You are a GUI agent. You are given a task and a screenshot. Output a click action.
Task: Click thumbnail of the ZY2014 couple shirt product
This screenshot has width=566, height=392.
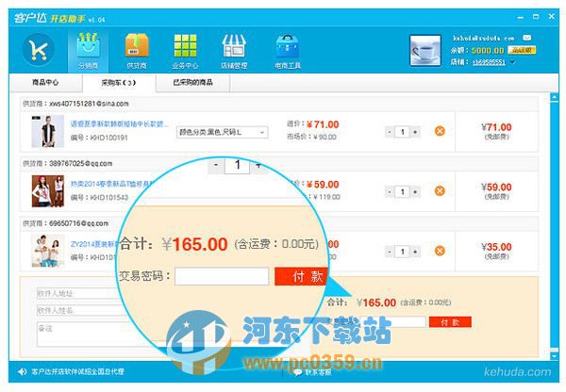[48, 251]
